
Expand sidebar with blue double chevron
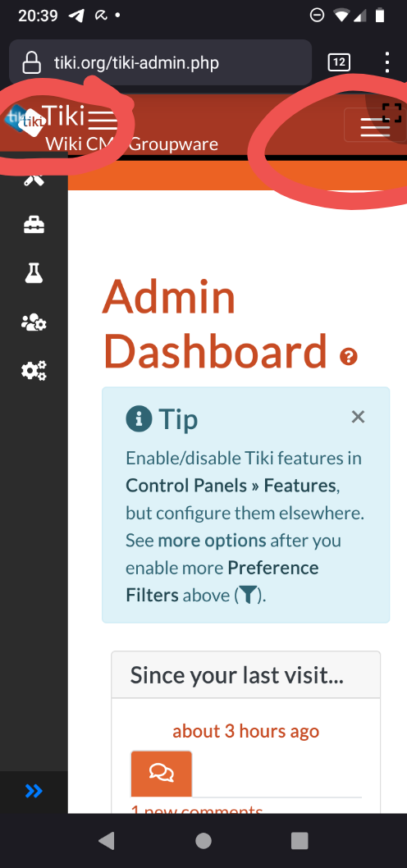click(x=34, y=791)
